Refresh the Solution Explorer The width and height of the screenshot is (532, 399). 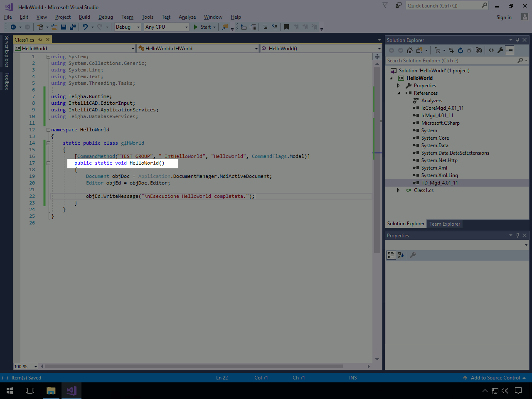pyautogui.click(x=461, y=50)
